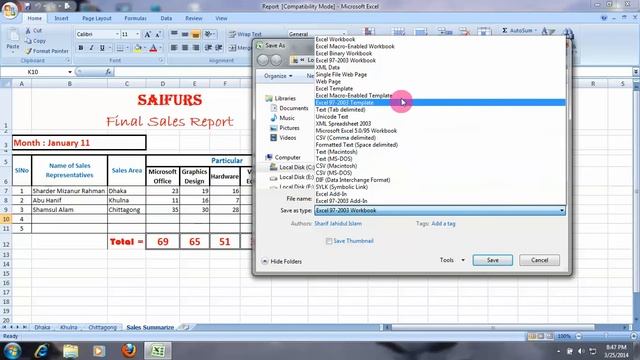This screenshot has width=640, height=360.
Task: Click the insert function fx icon
Action: pyautogui.click(x=108, y=72)
